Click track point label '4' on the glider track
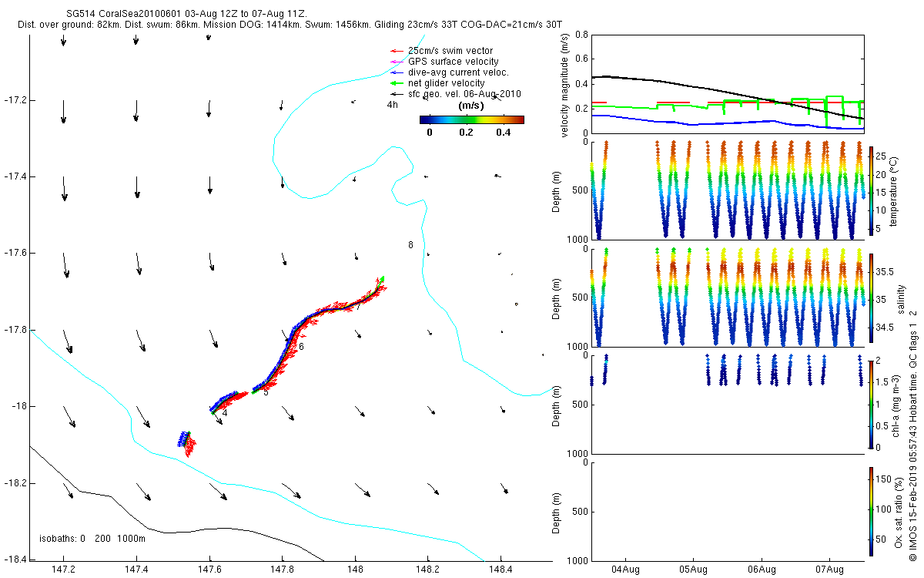Viewport: 924px width, 578px height. (224, 413)
